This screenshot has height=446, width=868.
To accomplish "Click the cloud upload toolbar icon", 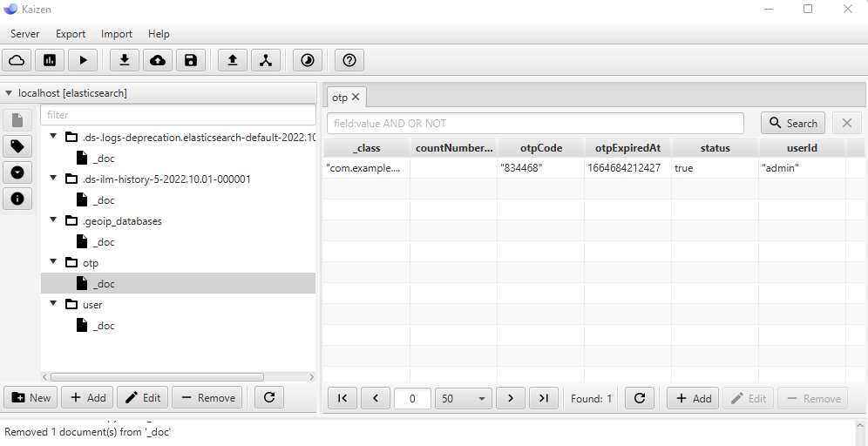I will coord(158,60).
